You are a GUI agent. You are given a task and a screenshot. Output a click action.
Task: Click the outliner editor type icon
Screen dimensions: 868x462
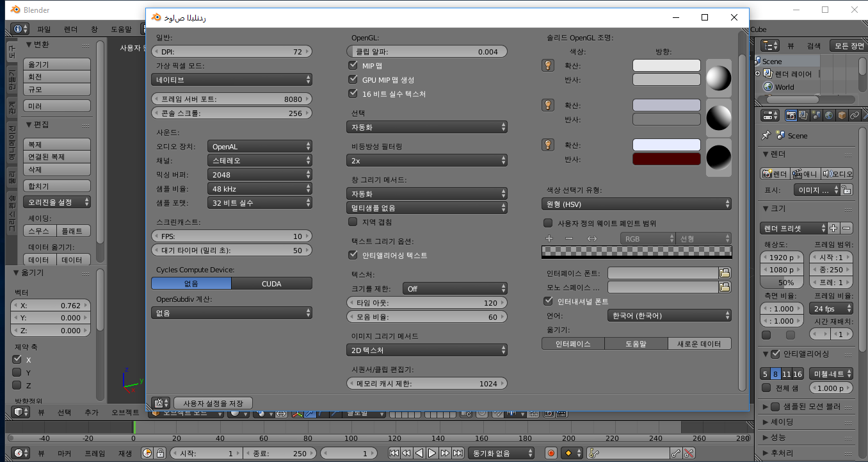coord(769,45)
